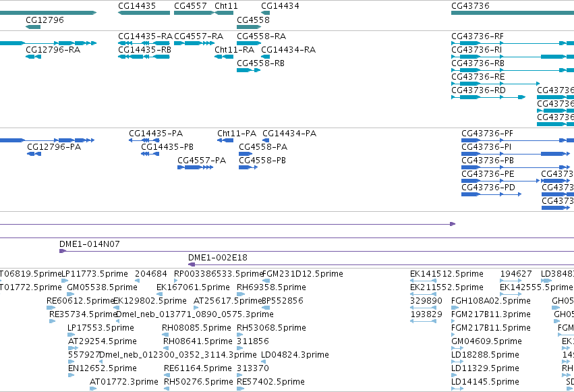The width and height of the screenshot is (574, 392).
Task: Select transcript CG14435-RA
Action: coord(144,43)
